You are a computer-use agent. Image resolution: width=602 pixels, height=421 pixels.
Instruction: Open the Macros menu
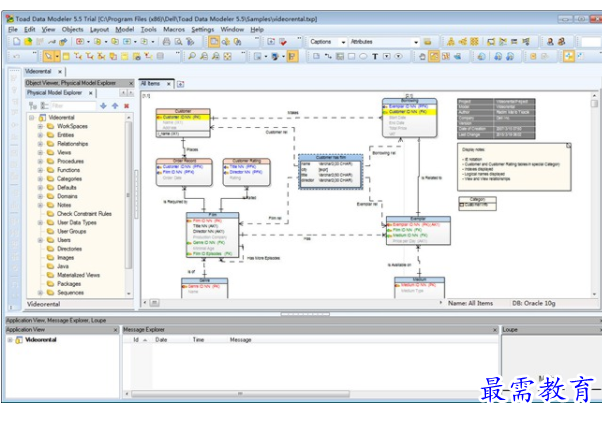coord(174,30)
